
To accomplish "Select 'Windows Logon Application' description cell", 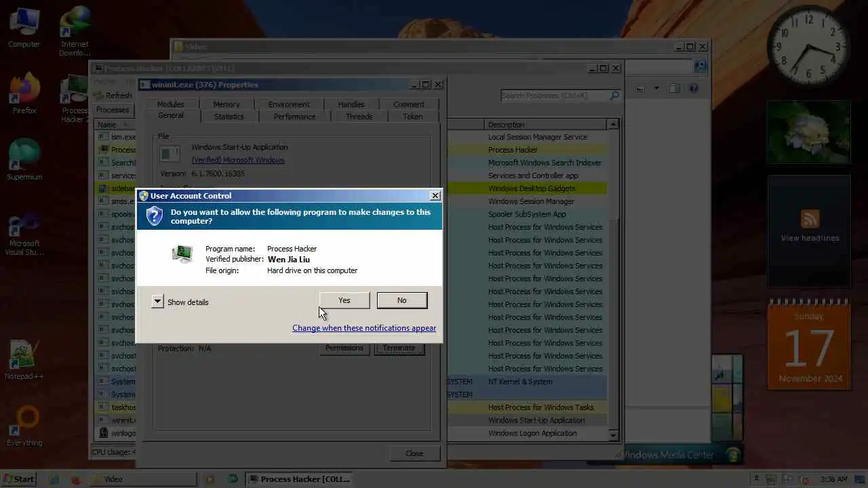I will 532,433.
